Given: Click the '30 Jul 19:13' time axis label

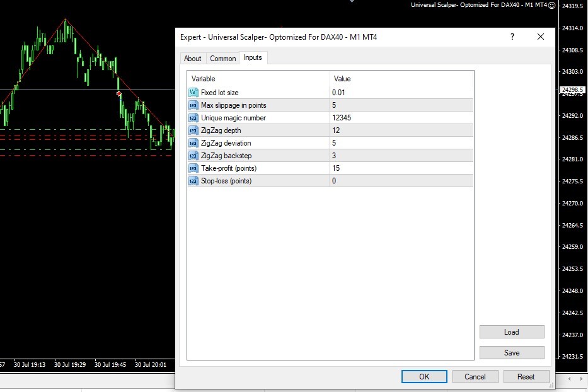Looking at the screenshot, I should [x=30, y=365].
